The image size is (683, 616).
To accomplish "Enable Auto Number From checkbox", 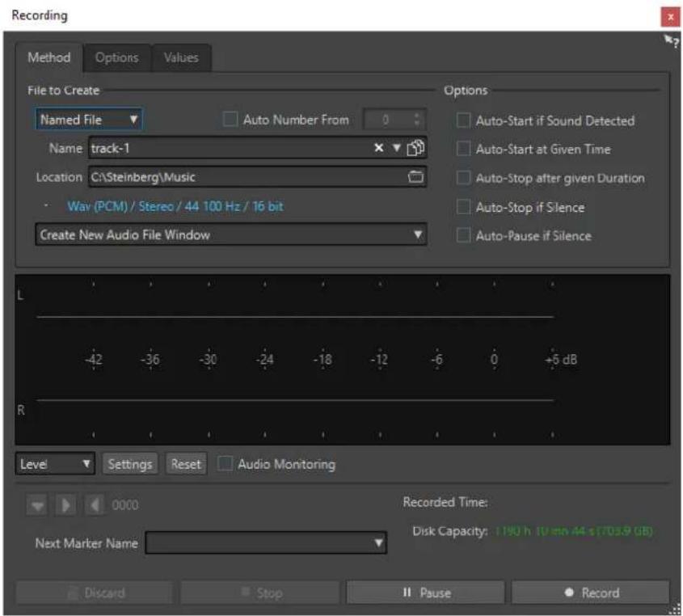I will tap(230, 120).
